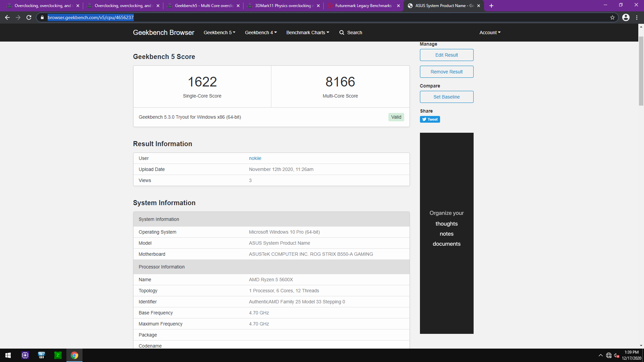Click Microsoft Windows 10 Pro value
The height and width of the screenshot is (362, 644).
(284, 232)
